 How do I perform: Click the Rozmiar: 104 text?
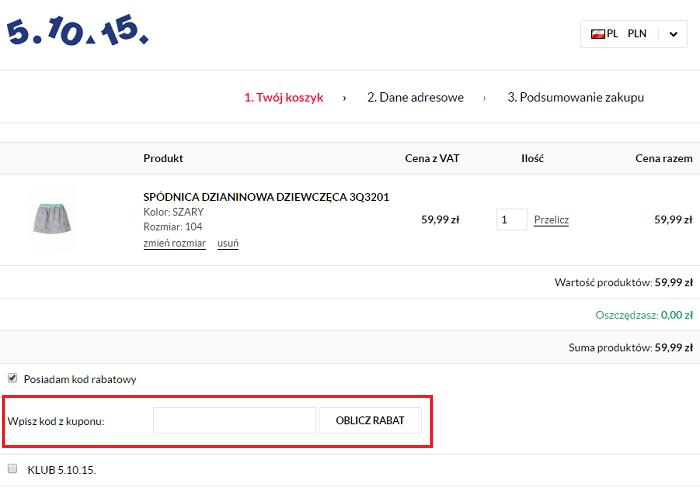coord(173,226)
